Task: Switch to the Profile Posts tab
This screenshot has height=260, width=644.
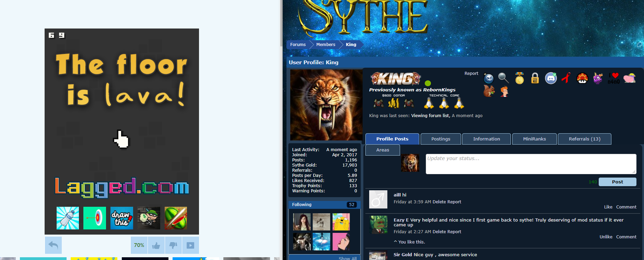Action: [392, 139]
